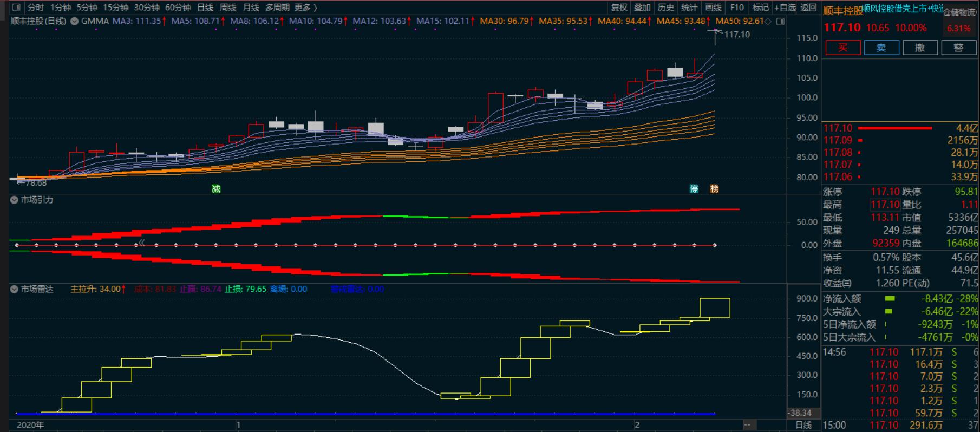Click the 停 marker below the candles

click(694, 189)
